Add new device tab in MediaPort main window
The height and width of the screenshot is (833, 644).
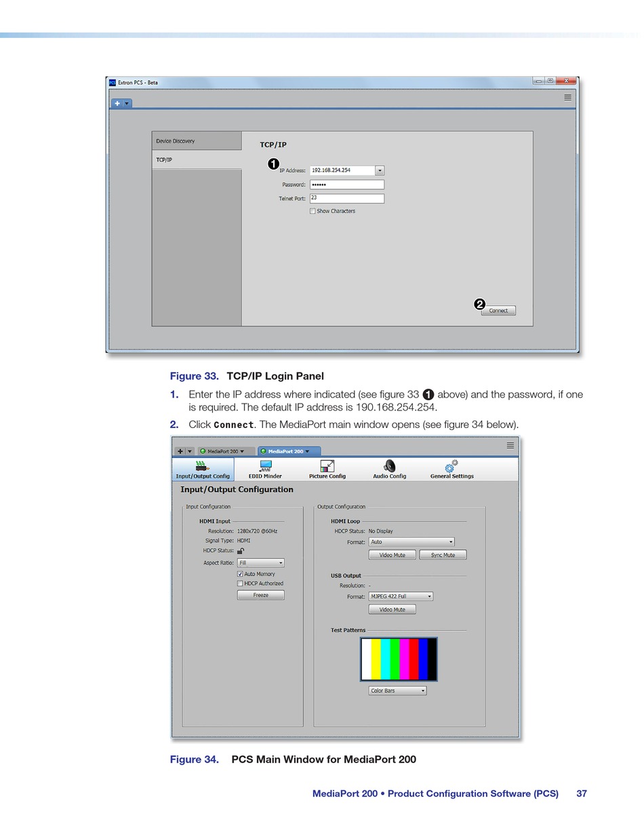click(x=180, y=451)
